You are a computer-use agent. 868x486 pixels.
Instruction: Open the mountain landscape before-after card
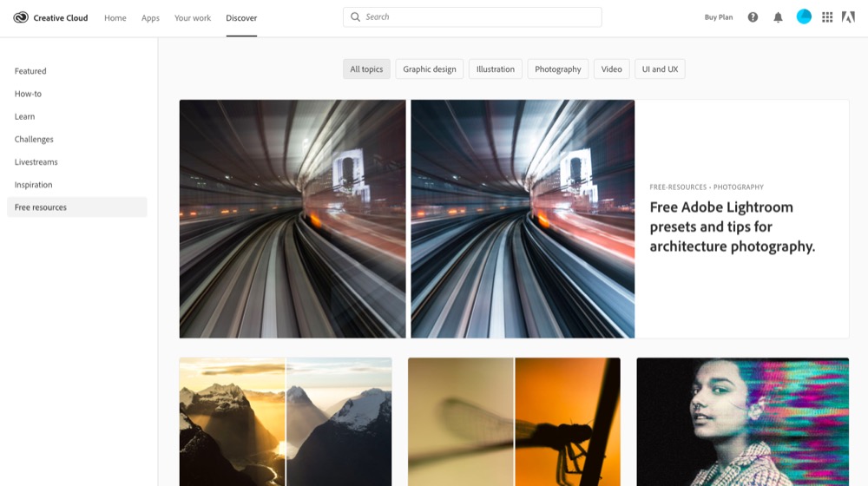point(286,422)
